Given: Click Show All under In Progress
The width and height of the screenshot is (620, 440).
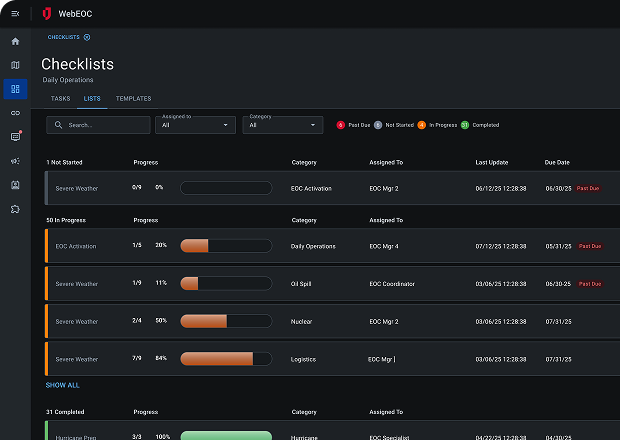Looking at the screenshot, I should (62, 385).
